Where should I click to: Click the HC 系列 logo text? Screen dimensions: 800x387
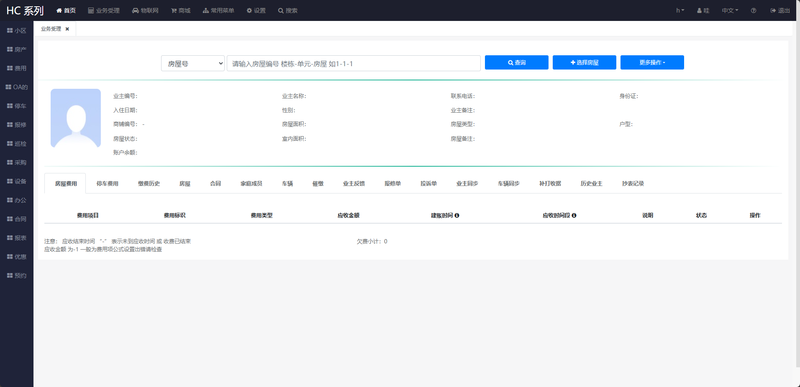25,11
